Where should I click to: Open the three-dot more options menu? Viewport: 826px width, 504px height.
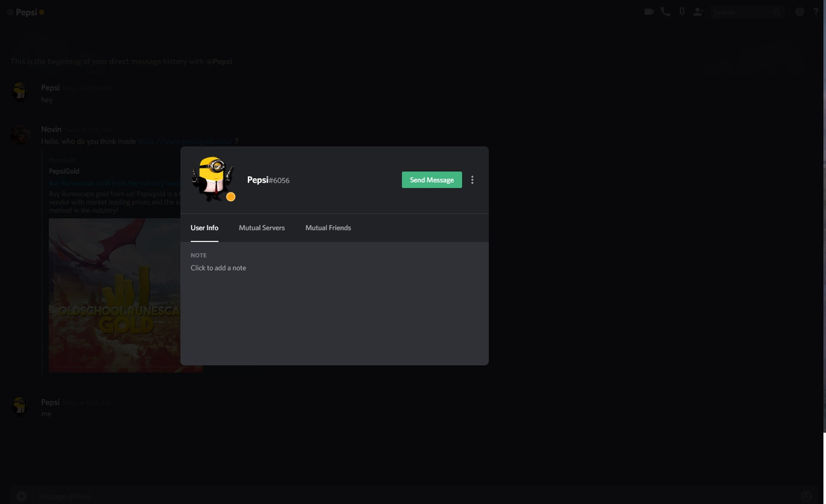coord(472,180)
